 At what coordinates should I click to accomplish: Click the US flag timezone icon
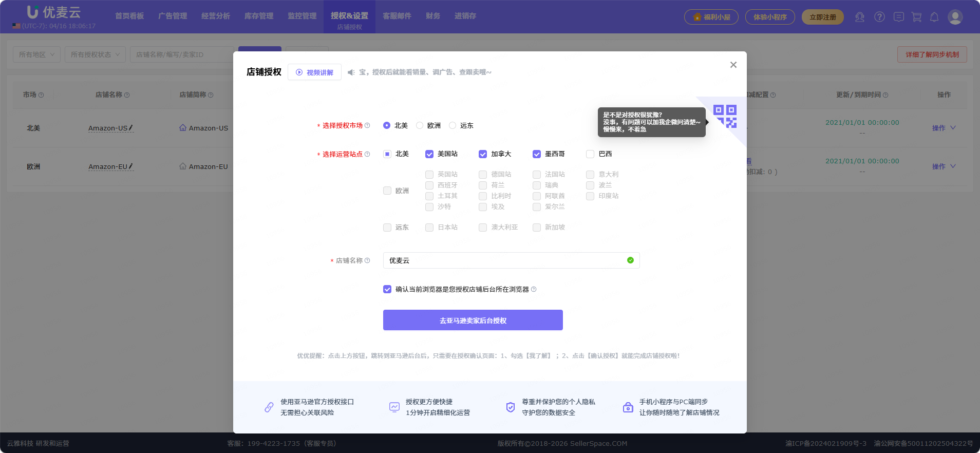click(x=16, y=26)
